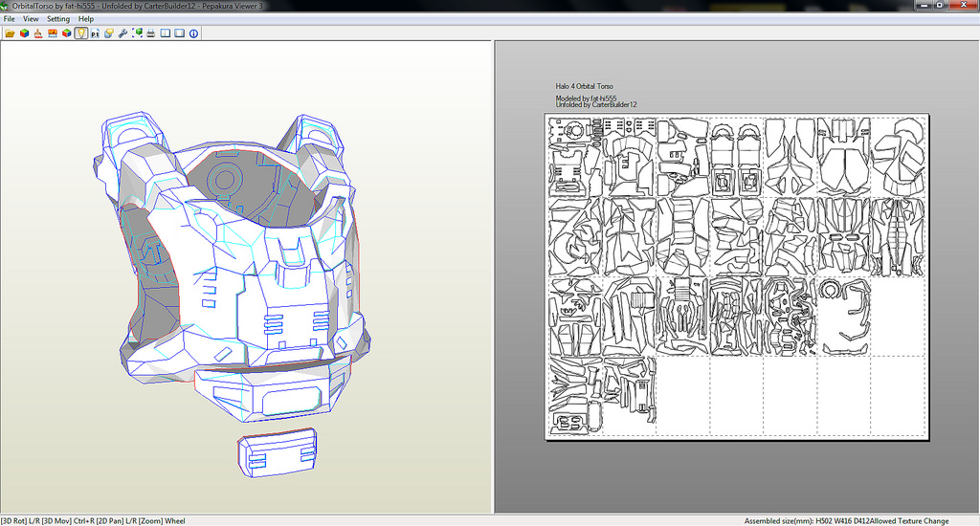Open settings with the wrench icon
980x526 pixels.
coord(122,33)
